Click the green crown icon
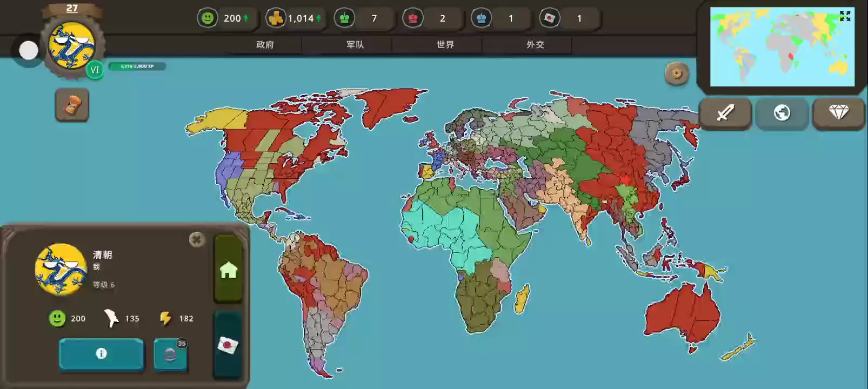 click(344, 18)
